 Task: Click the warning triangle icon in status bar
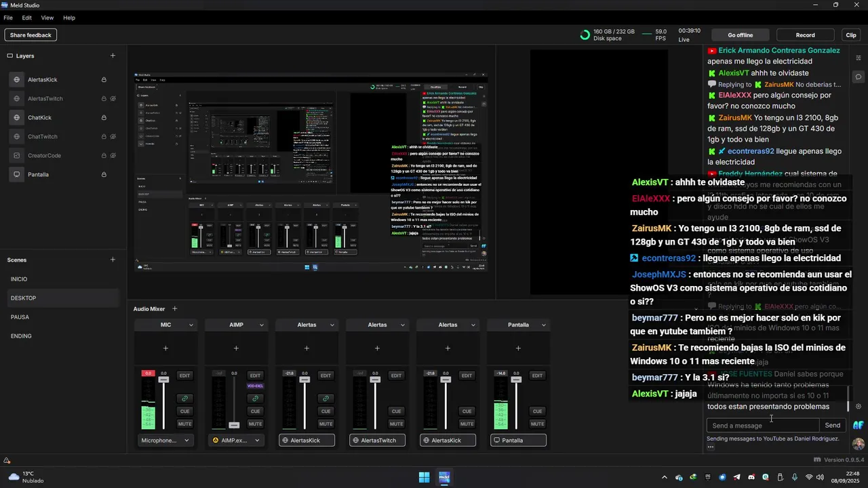[x=7, y=461]
